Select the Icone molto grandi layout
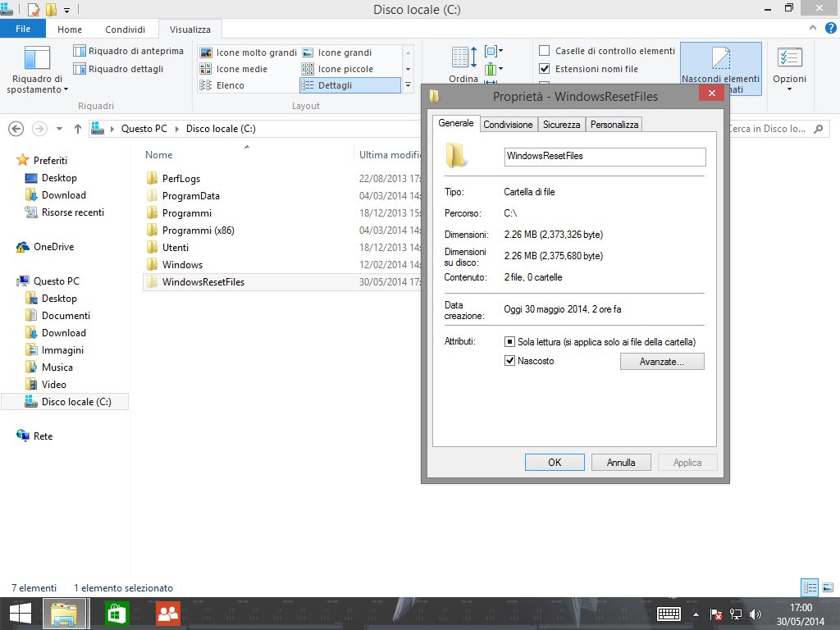The height and width of the screenshot is (630, 840). [248, 52]
